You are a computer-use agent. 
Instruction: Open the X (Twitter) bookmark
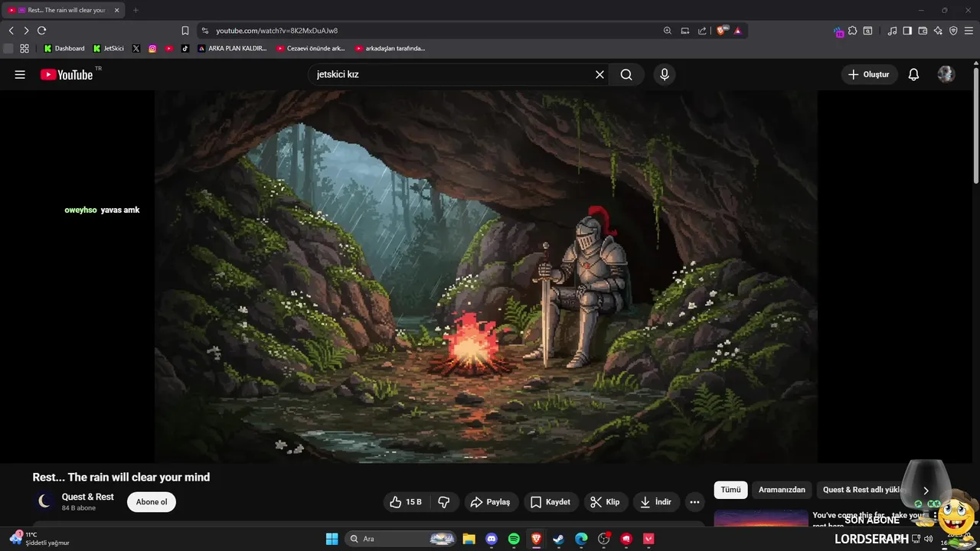[136, 48]
